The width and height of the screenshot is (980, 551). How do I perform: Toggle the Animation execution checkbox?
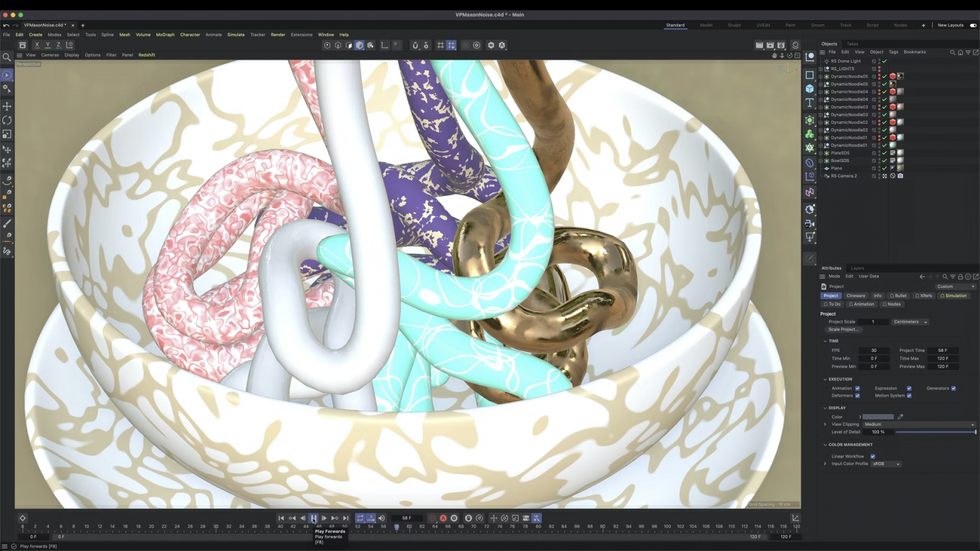(x=858, y=388)
